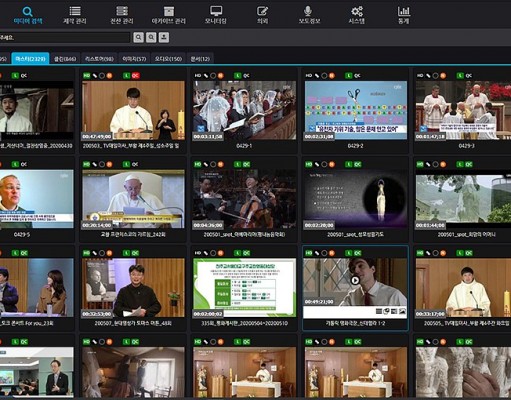The image size is (511, 400).
Task: Open the 200501_spot Mary statue dark thumbnail
Action: coord(356,199)
